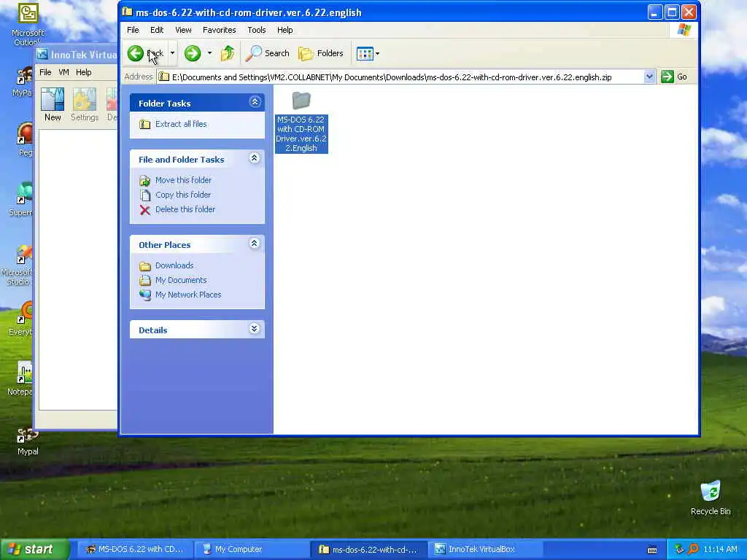
Task: Click the Extract all files icon
Action: 145,124
